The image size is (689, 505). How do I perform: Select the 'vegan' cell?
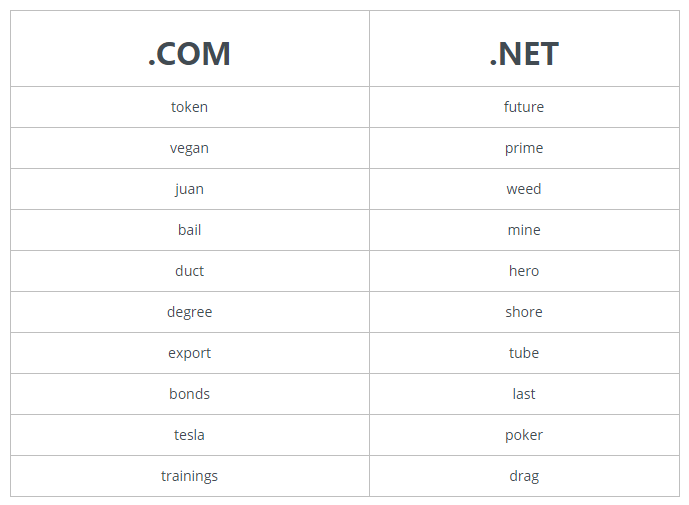pyautogui.click(x=189, y=148)
